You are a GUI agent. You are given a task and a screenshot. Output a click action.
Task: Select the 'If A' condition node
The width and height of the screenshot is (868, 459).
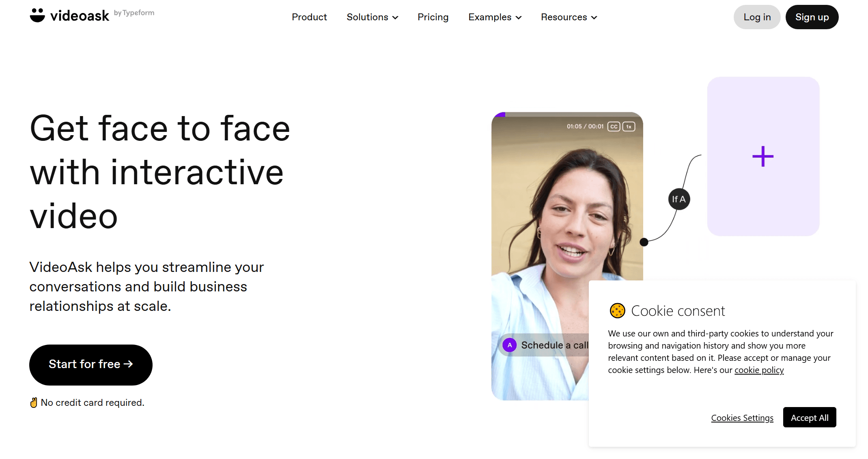(678, 199)
